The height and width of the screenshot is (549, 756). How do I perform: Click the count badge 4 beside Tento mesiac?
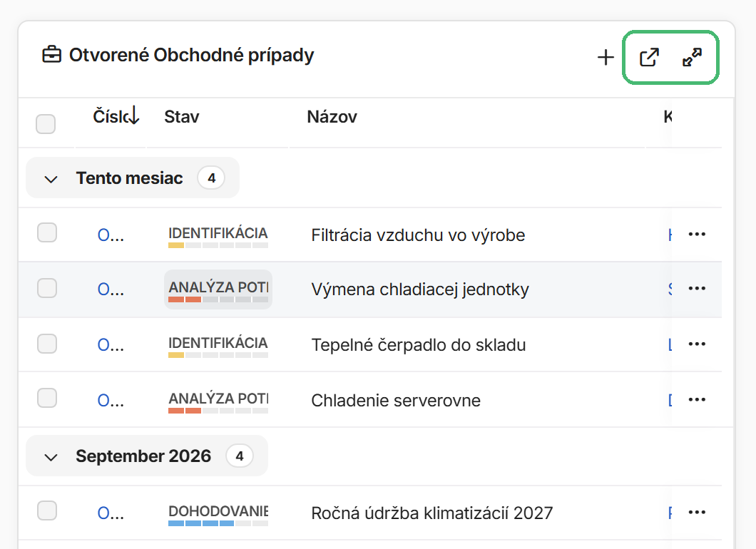[211, 178]
